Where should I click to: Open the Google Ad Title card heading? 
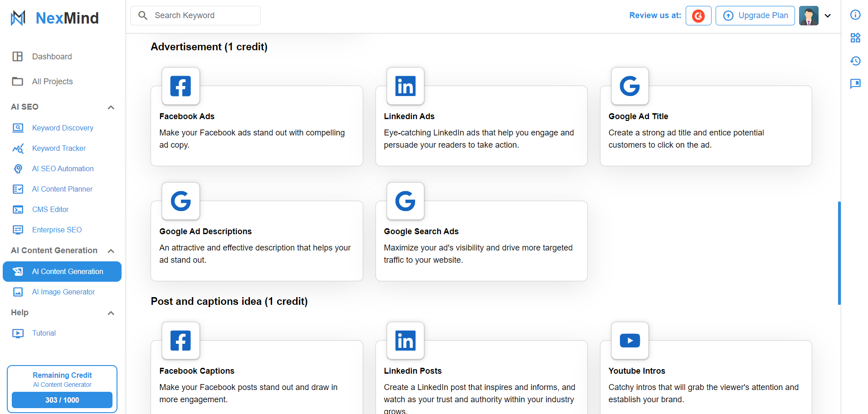(638, 116)
